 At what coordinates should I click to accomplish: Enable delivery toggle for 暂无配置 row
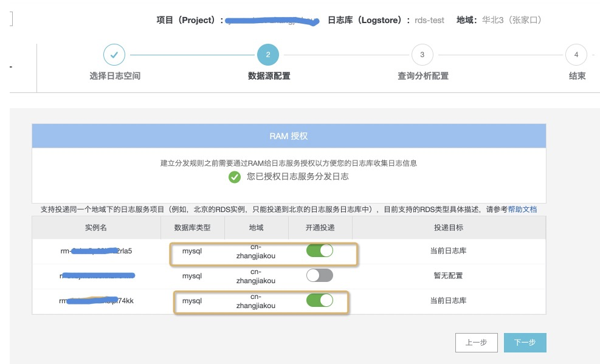pyautogui.click(x=320, y=275)
